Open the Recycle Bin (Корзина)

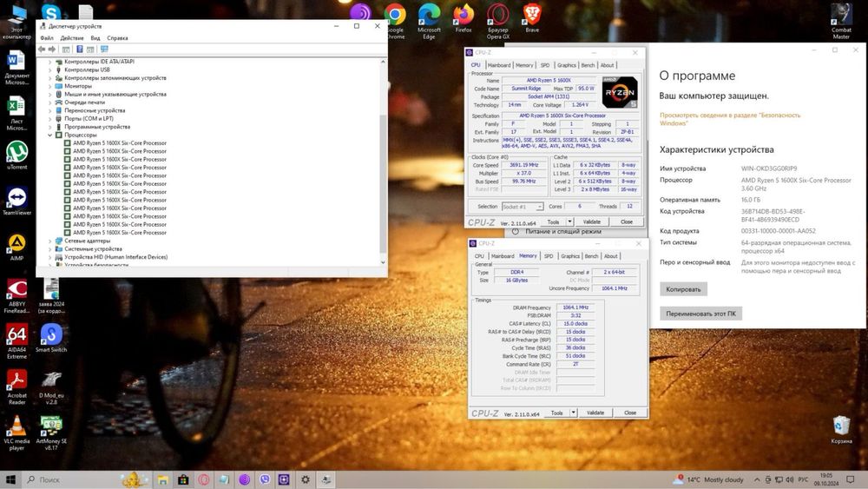pyautogui.click(x=841, y=430)
